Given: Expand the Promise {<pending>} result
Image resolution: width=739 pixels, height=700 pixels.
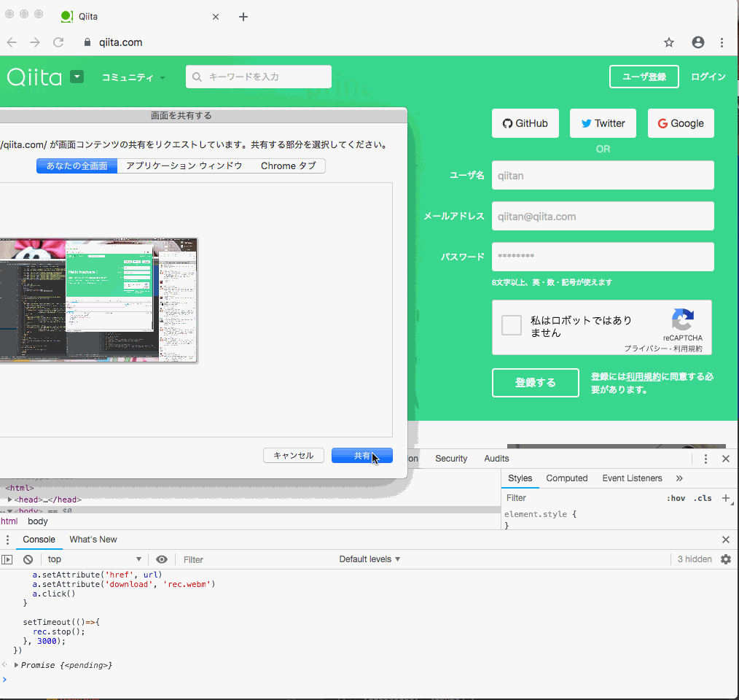Looking at the screenshot, I should point(17,665).
